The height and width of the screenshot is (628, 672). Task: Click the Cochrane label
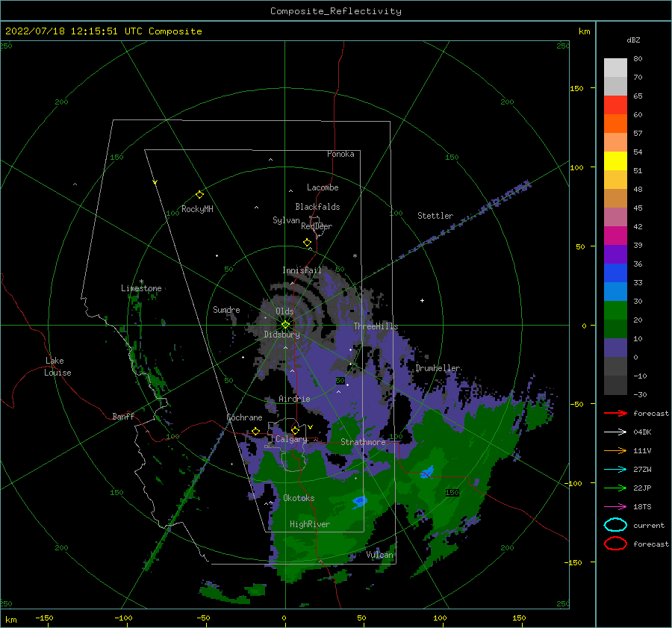(x=244, y=417)
